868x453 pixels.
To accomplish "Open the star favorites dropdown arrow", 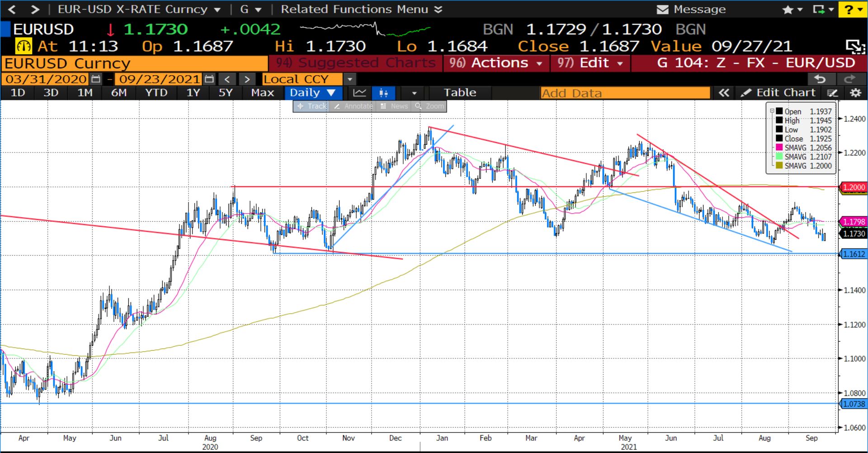I will point(800,10).
